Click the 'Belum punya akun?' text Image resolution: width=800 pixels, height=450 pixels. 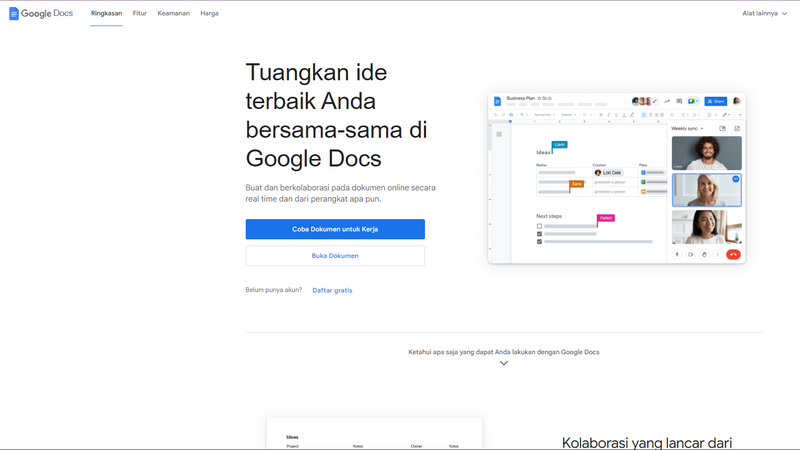point(273,290)
